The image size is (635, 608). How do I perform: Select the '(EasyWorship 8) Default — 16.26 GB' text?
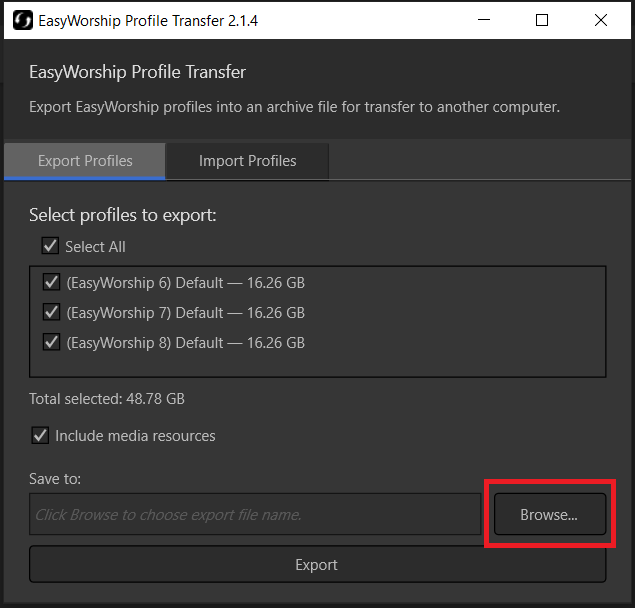[185, 343]
